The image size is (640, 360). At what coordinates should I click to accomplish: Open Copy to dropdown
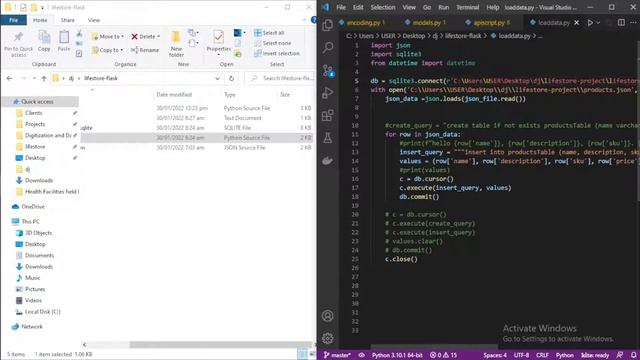107,50
